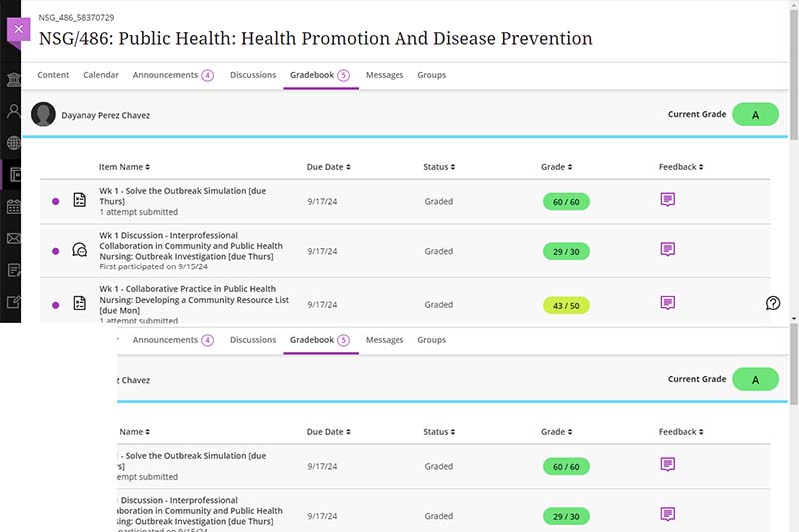The image size is (799, 532).
Task: Sort by Feedback in lower duplicated table
Action: (681, 432)
